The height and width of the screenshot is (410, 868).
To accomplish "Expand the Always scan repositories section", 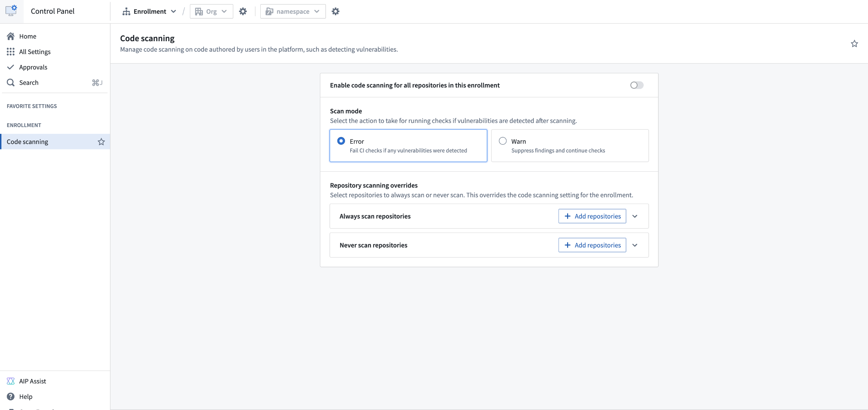I will pos(635,216).
